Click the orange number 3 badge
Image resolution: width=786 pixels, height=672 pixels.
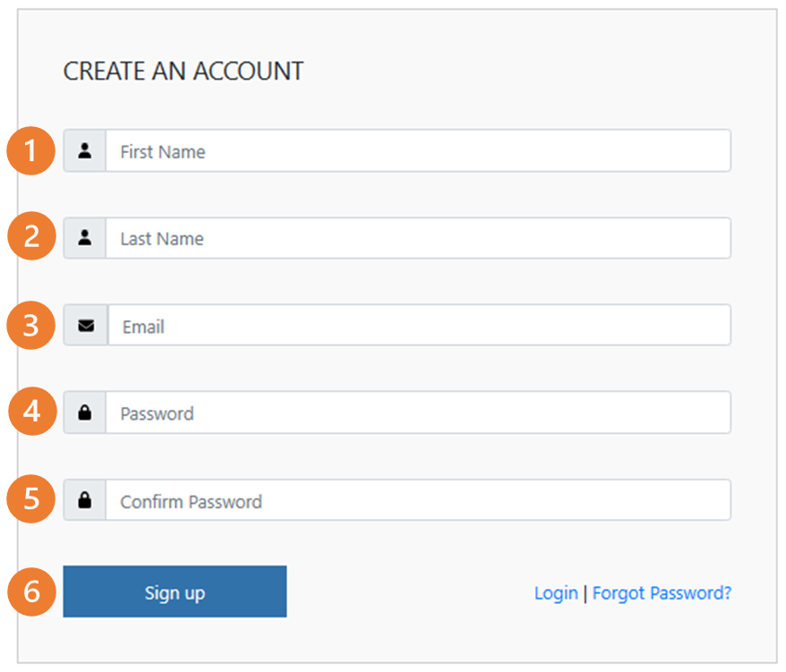pos(30,325)
